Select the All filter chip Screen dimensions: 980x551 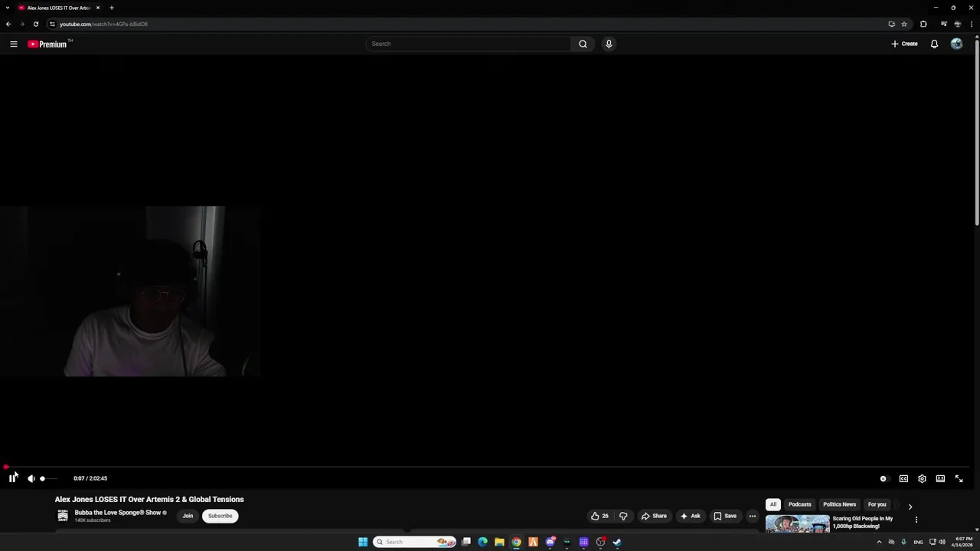coord(773,504)
